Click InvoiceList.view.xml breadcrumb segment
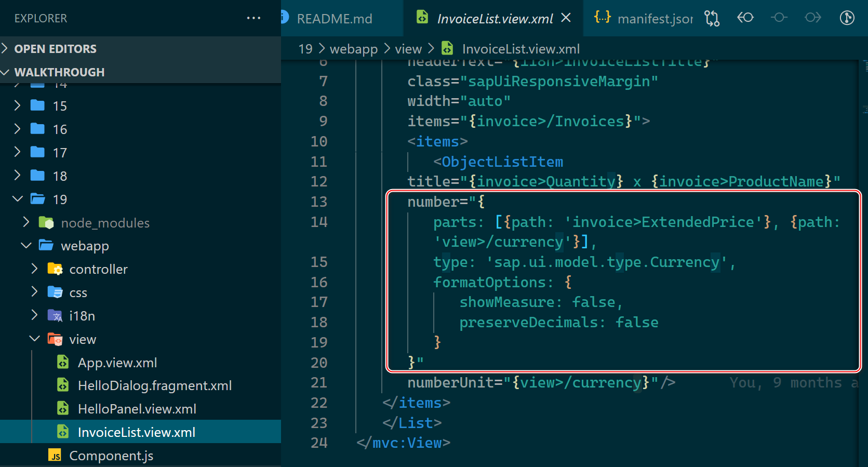The width and height of the screenshot is (868, 467). click(520, 49)
